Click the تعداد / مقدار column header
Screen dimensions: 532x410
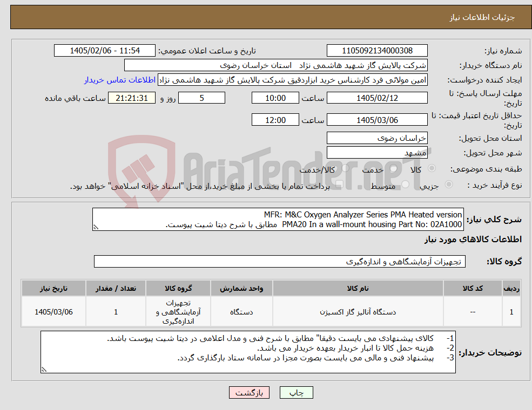coord(116,289)
